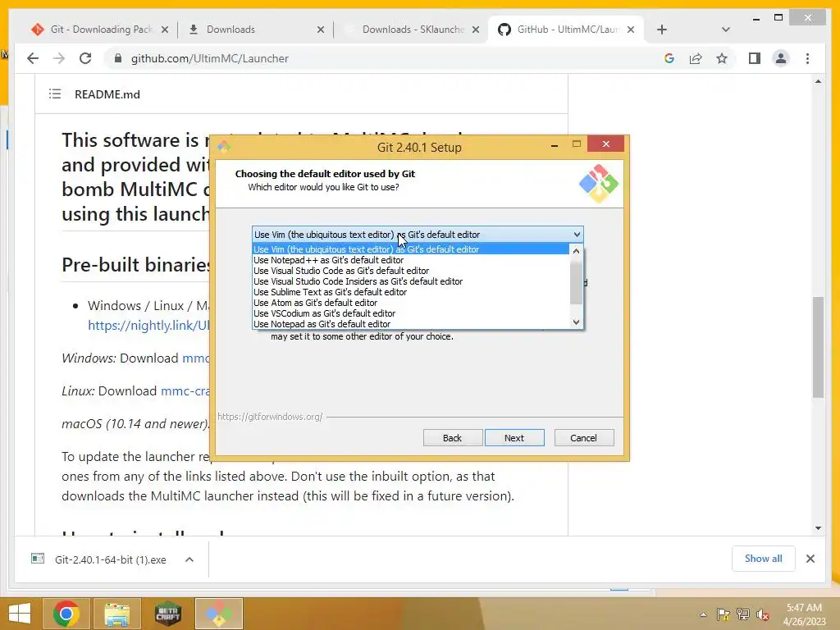Pick Visual Studio Code Insiders option

410,281
